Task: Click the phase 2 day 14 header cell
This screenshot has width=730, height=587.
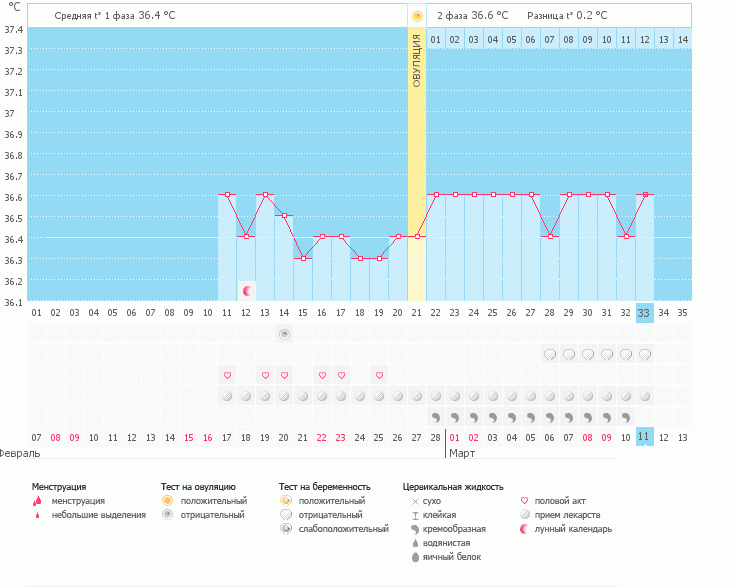Action: tap(682, 39)
